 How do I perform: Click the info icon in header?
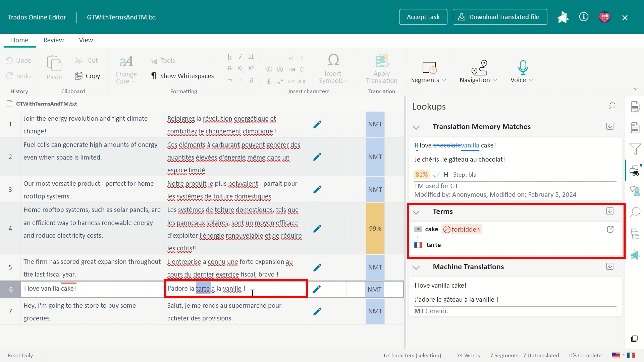point(584,17)
